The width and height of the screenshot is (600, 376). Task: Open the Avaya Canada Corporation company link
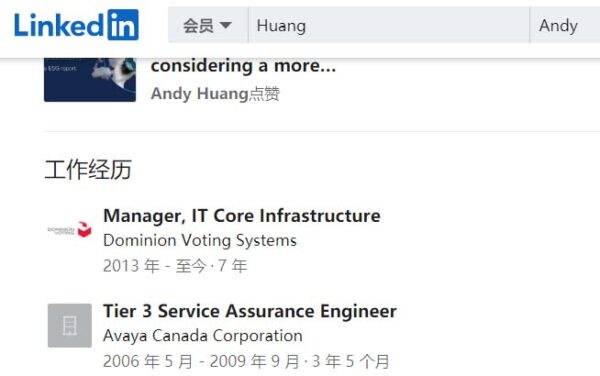pyautogui.click(x=203, y=336)
